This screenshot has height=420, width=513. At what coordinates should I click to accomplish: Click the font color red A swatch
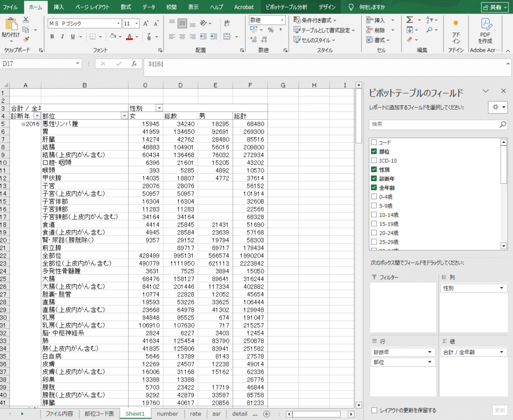coord(129,37)
